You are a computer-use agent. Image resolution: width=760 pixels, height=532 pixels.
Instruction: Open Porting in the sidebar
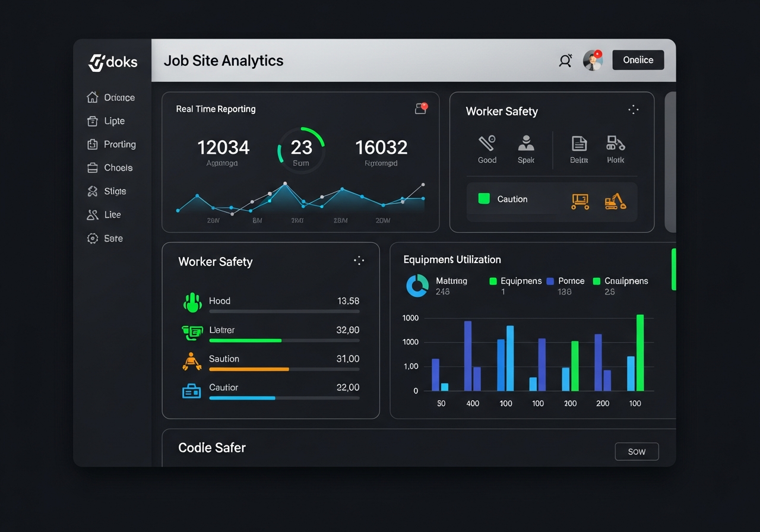coord(112,144)
